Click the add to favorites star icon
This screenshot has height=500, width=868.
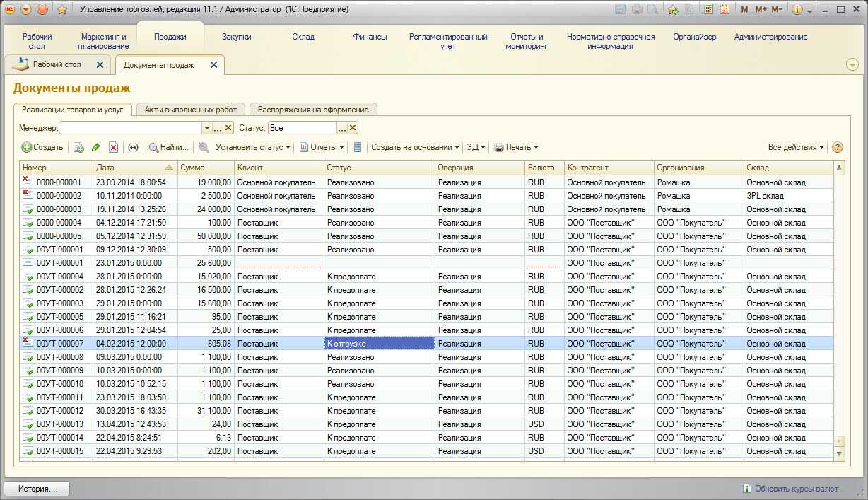click(x=673, y=10)
